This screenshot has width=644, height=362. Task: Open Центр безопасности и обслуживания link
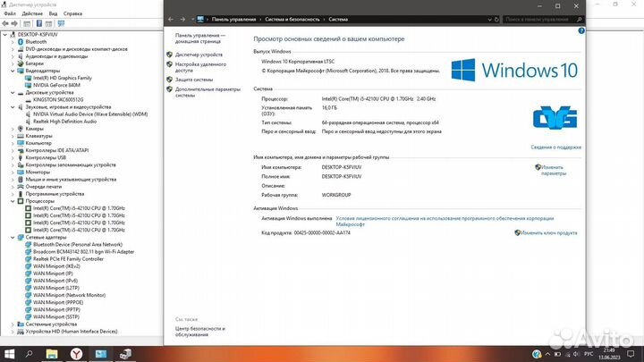pos(200,332)
